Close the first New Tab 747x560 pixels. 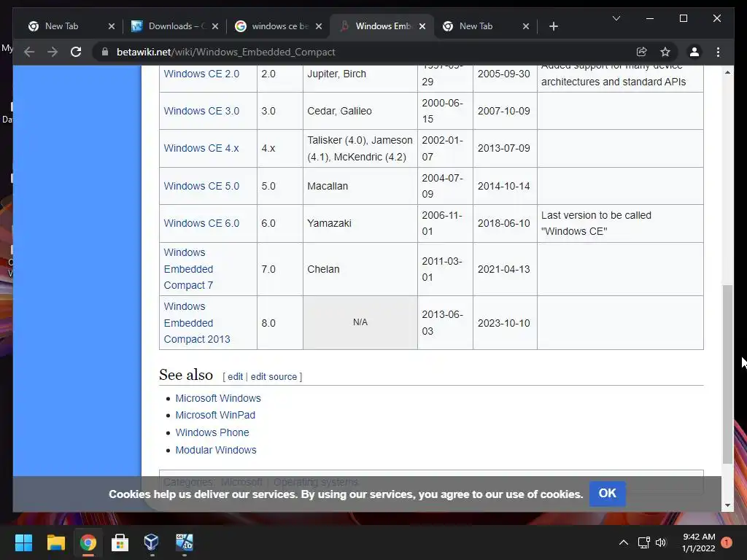tap(112, 26)
